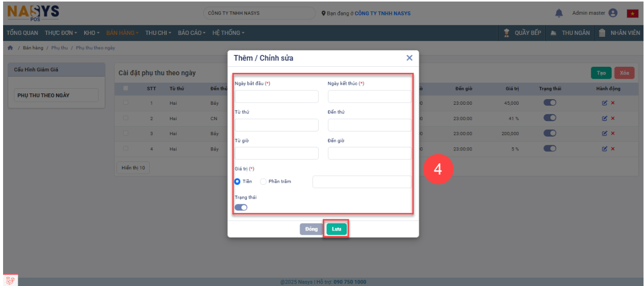Select the Tiền radio option
This screenshot has height=286, width=644.
[x=238, y=181]
